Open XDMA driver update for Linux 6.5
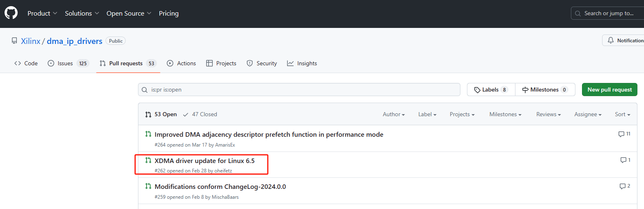 pos(205,161)
